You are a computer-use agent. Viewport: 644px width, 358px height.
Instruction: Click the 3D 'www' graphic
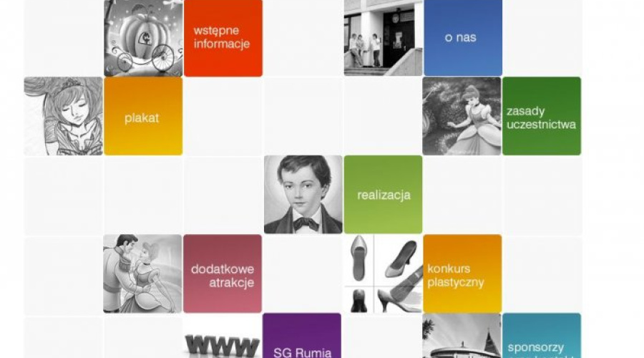pos(223,337)
